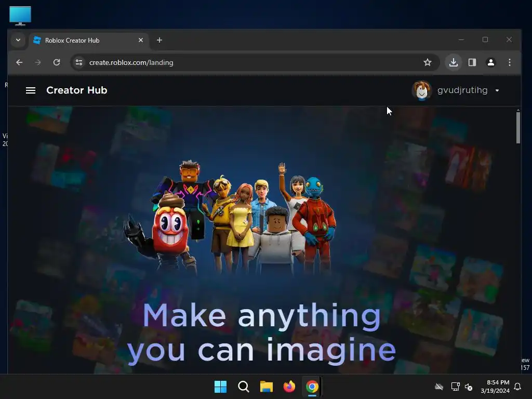Open the network status tray icon

[455, 387]
